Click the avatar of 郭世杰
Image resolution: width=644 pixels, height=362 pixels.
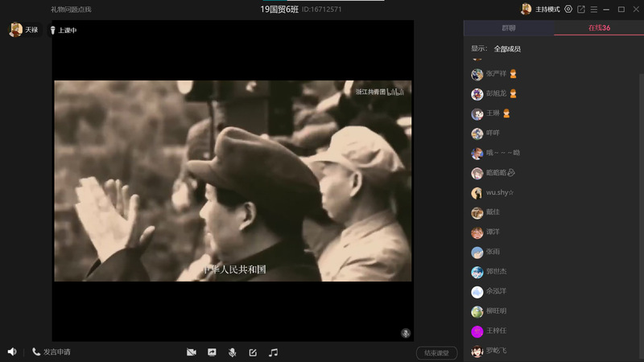[x=477, y=272]
